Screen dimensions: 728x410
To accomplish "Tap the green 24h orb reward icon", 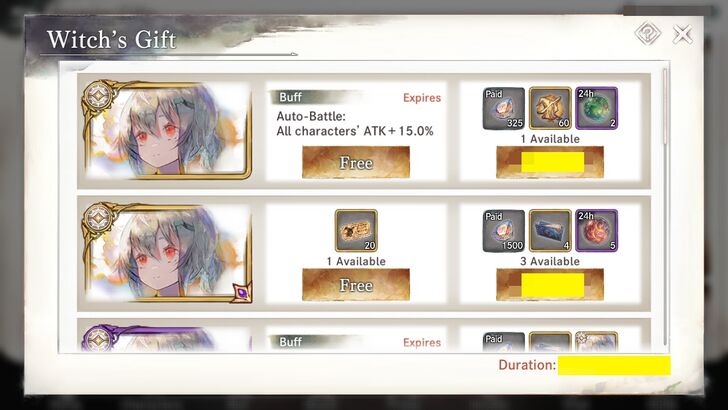I will click(597, 109).
